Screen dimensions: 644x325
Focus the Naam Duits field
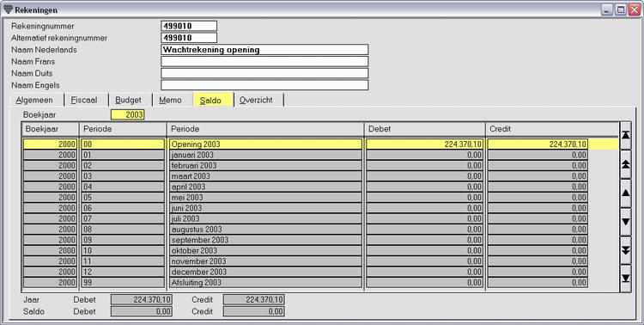coord(264,73)
